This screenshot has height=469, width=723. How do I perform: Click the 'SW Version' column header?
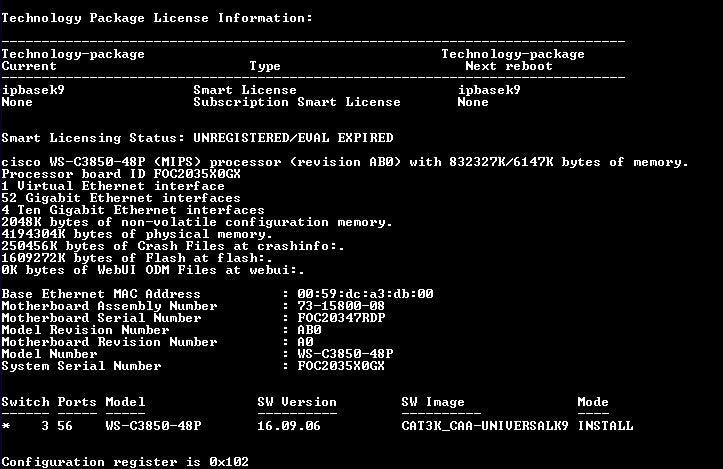[297, 402]
